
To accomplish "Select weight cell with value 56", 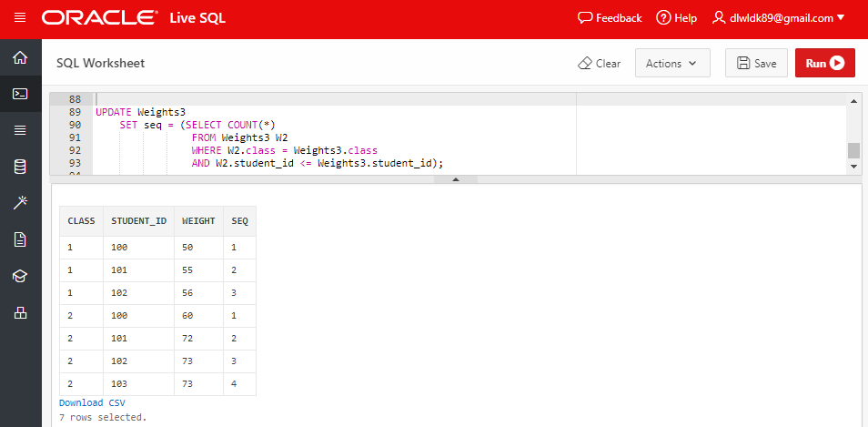I will [198, 293].
